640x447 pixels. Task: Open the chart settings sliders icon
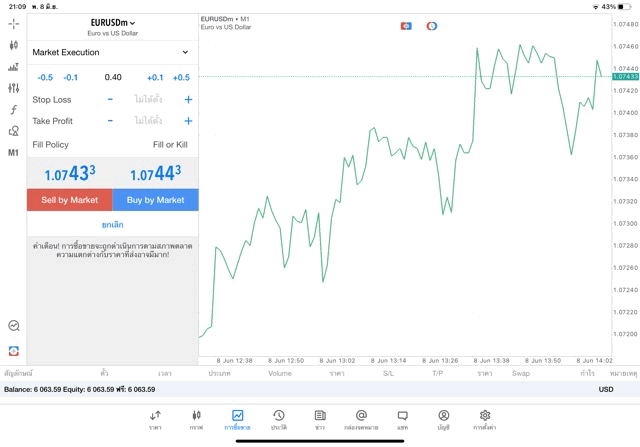pos(13,88)
